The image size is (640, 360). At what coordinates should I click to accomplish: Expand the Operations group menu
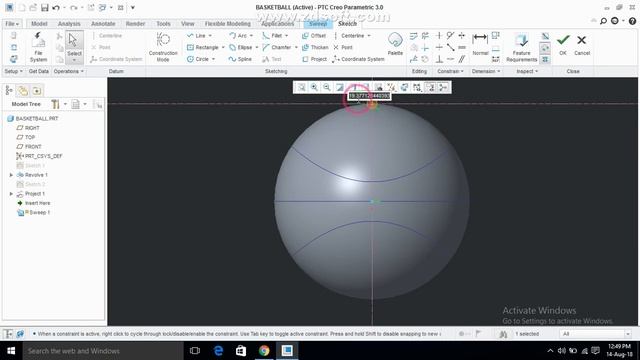pos(69,71)
